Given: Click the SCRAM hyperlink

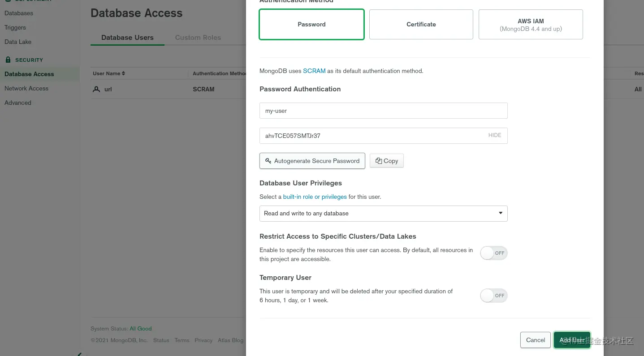Looking at the screenshot, I should coord(314,71).
